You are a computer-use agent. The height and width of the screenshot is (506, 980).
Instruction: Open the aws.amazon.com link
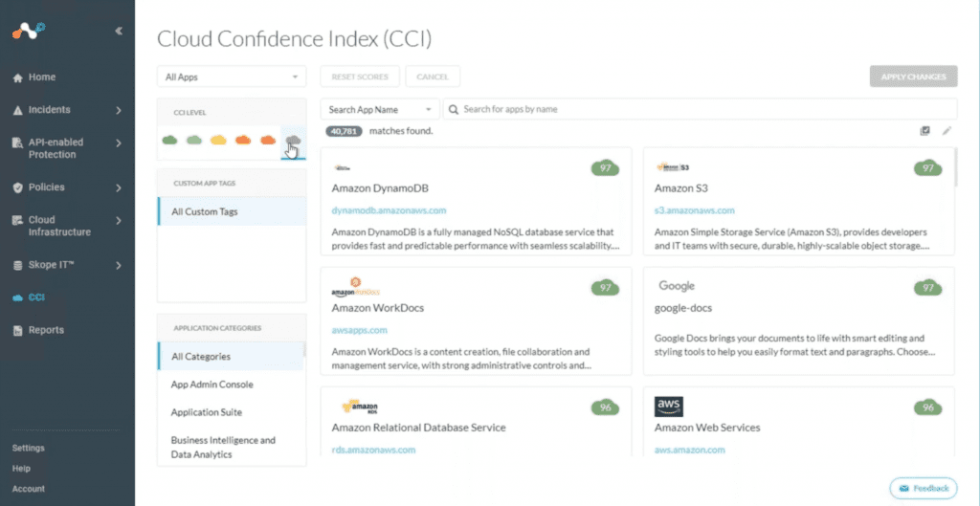click(x=689, y=450)
